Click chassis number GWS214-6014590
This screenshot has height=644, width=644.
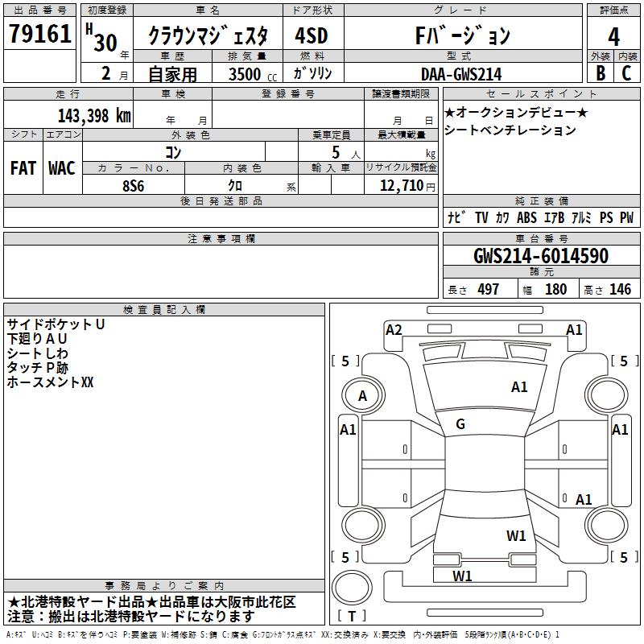tap(540, 256)
